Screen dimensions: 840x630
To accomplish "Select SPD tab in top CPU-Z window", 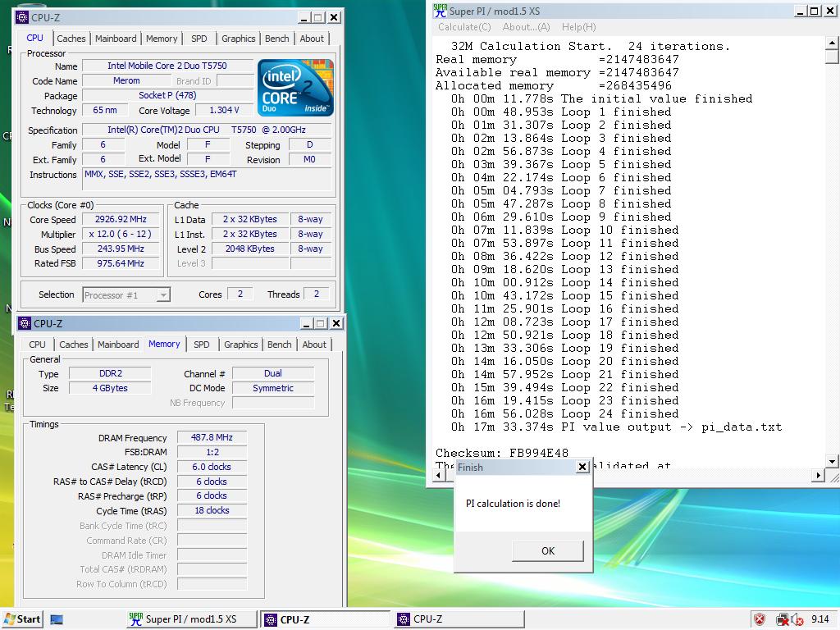I will 199,39.
